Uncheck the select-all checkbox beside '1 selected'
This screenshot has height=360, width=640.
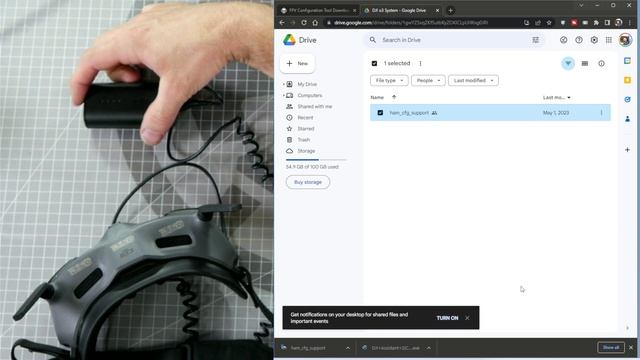374,63
